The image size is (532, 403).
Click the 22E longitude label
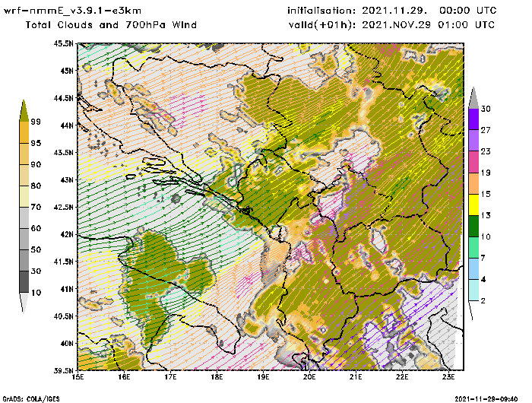(402, 377)
